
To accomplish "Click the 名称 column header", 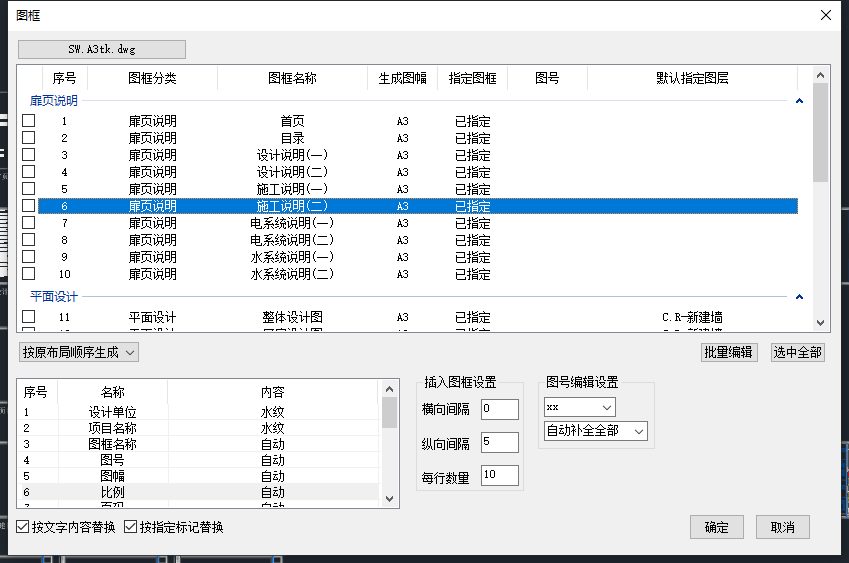I will [x=113, y=392].
